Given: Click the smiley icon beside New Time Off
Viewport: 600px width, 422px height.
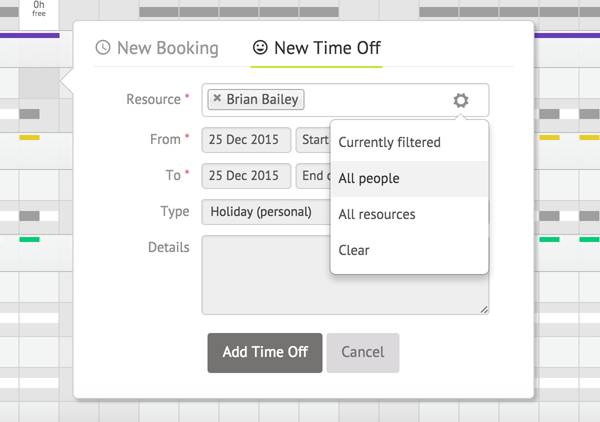Looking at the screenshot, I should coord(260,47).
